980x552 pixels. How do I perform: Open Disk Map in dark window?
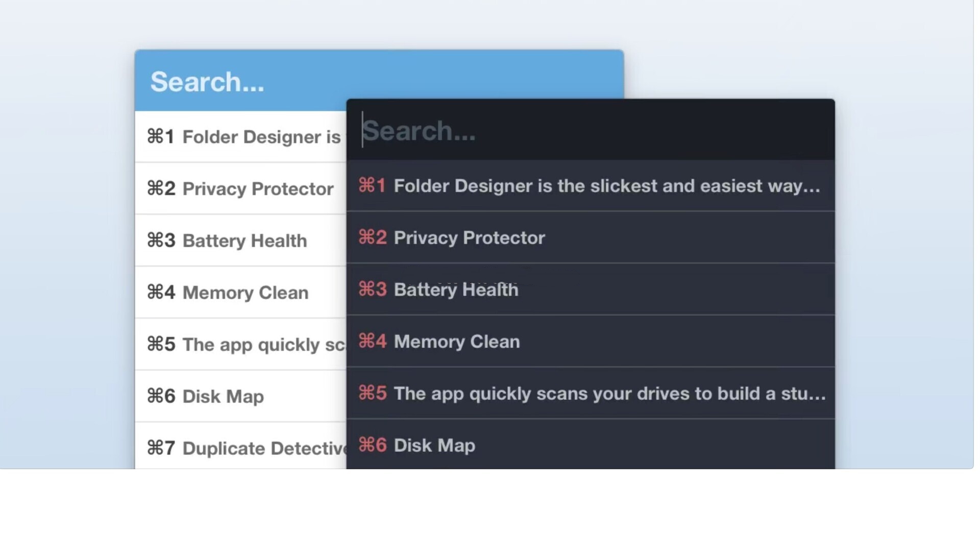tap(591, 445)
